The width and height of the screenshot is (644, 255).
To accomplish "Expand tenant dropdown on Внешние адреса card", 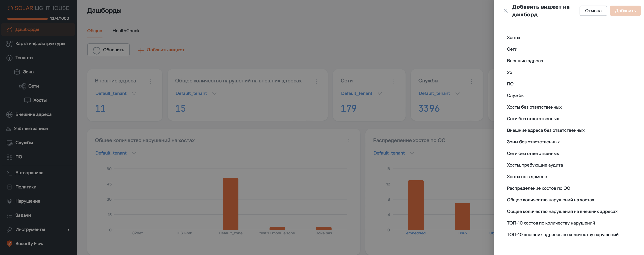I will point(134,94).
